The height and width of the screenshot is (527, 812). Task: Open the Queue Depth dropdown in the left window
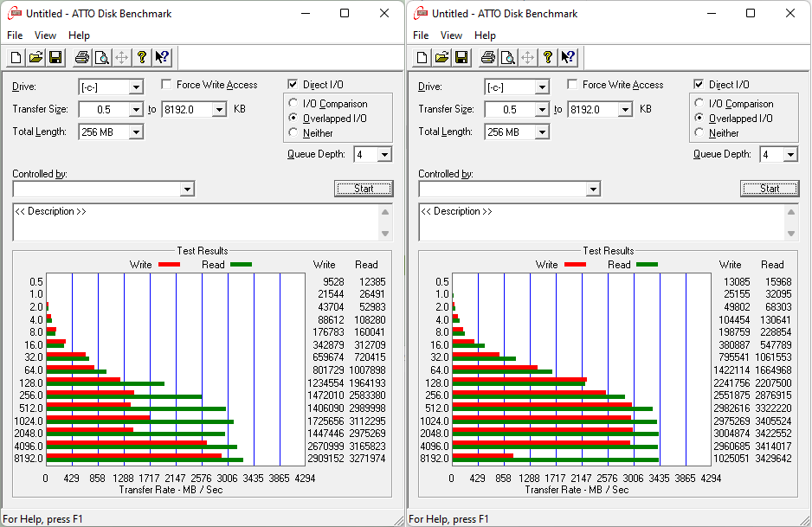[384, 154]
